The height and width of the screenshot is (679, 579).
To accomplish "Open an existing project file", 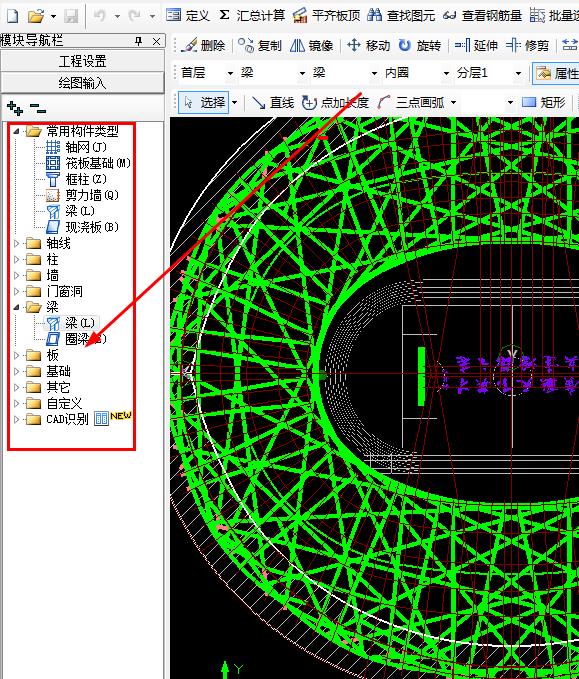I will click(x=36, y=16).
